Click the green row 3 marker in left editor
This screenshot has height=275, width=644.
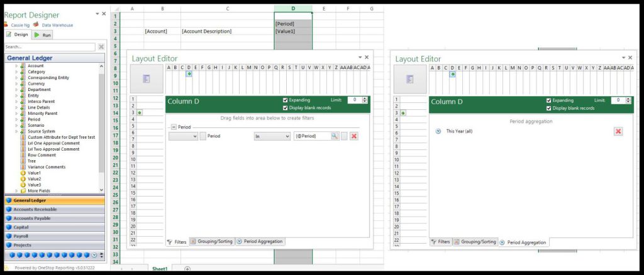click(139, 112)
